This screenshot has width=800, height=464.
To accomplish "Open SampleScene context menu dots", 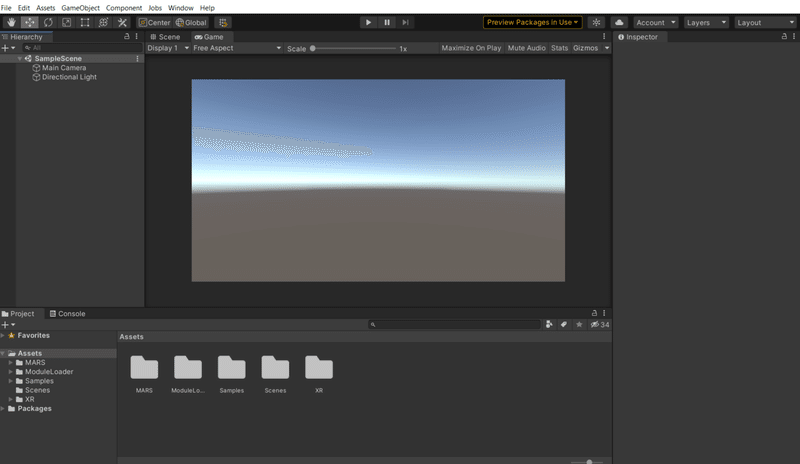I will coord(137,59).
